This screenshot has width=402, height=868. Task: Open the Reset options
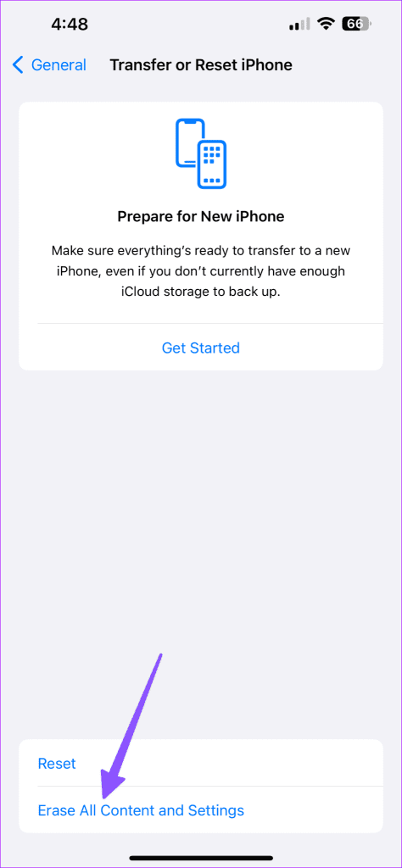coord(201,763)
